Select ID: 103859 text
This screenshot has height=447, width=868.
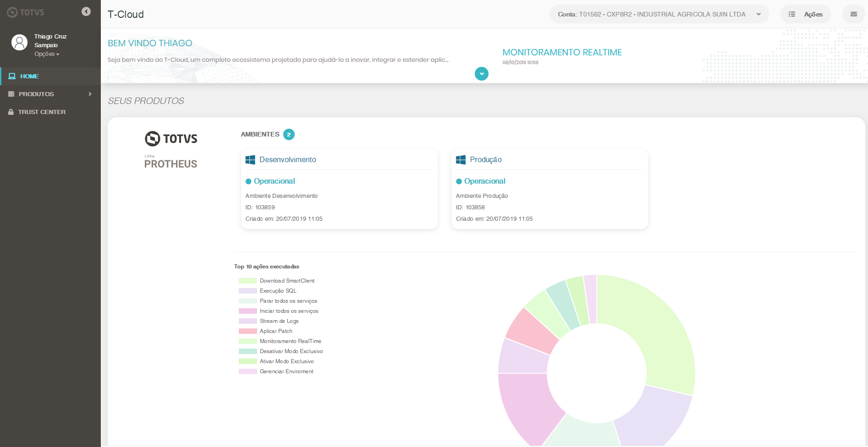coord(260,207)
